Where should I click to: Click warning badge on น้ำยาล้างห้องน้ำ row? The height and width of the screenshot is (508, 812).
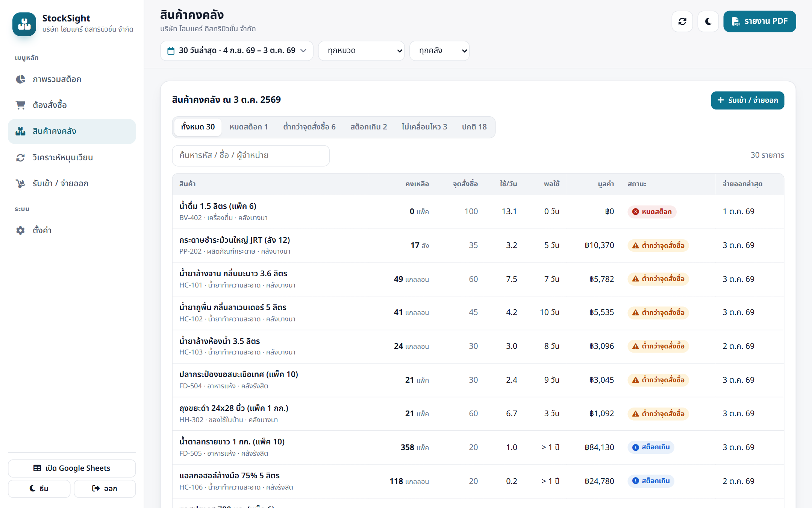[658, 347]
